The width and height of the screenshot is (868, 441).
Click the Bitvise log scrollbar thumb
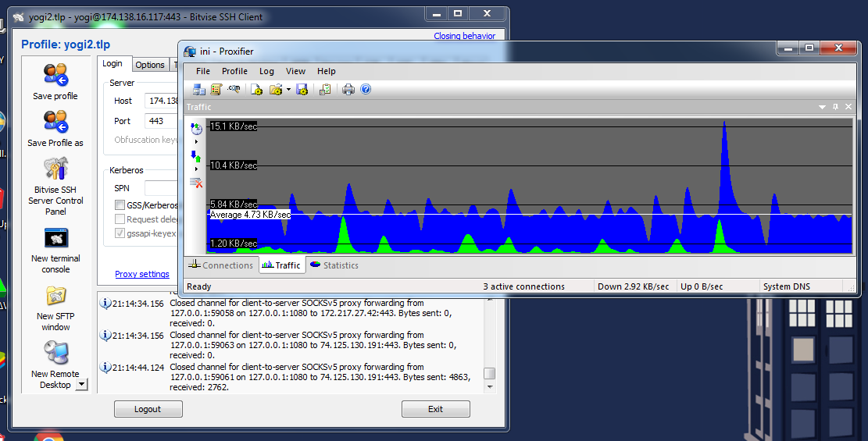489,373
